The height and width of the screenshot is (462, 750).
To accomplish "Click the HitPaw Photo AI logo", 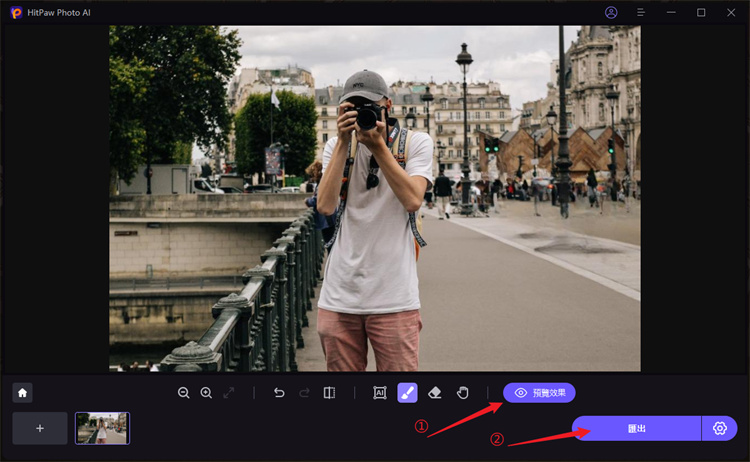I will [16, 12].
